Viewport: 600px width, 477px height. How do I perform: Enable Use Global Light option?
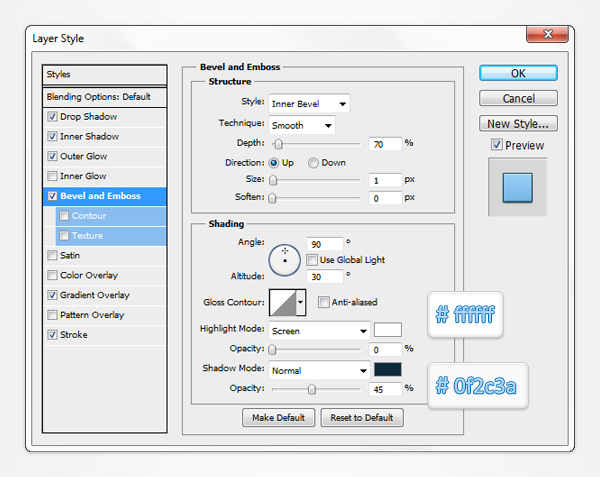(313, 260)
